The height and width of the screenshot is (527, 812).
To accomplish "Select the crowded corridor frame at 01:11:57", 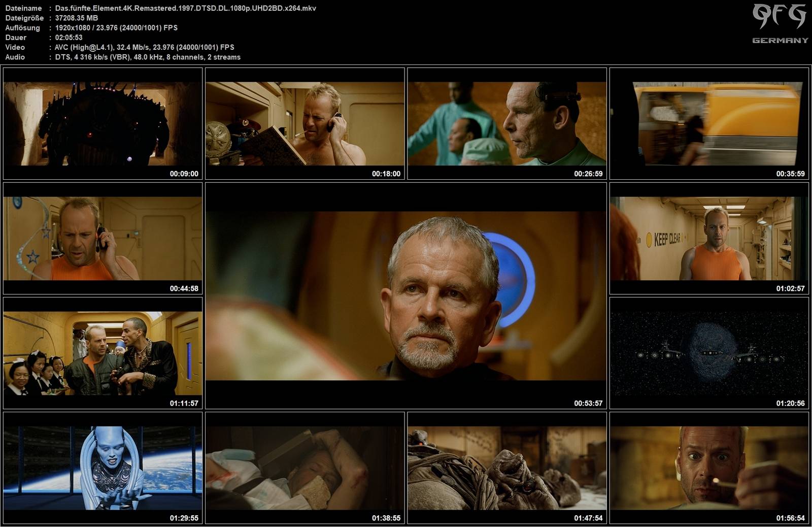I will click(103, 353).
